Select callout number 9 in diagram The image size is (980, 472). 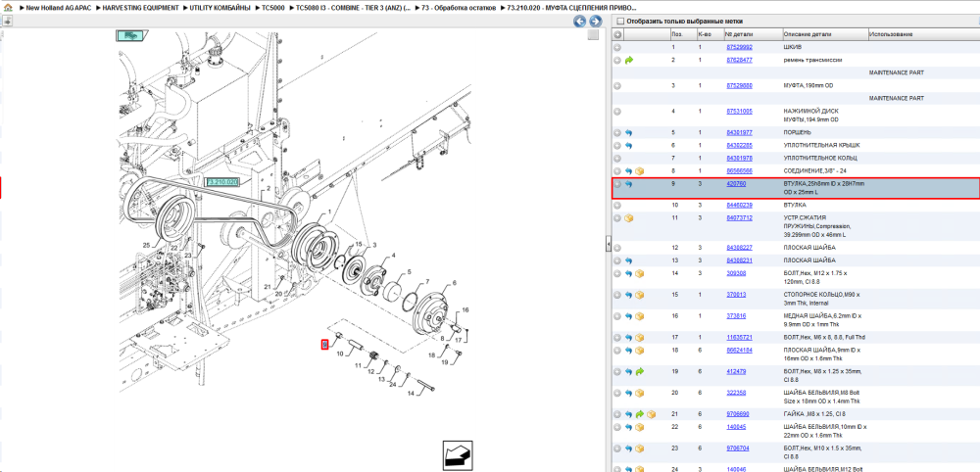(324, 345)
